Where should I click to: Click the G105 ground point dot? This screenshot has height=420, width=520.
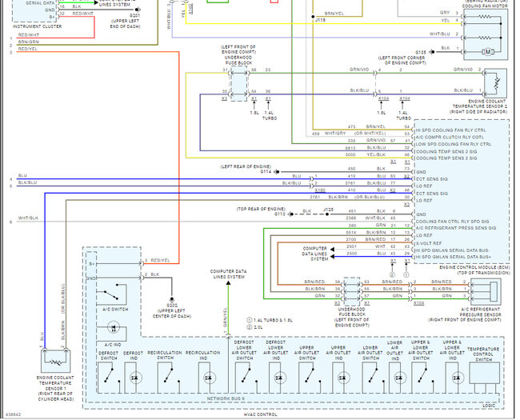(x=432, y=52)
